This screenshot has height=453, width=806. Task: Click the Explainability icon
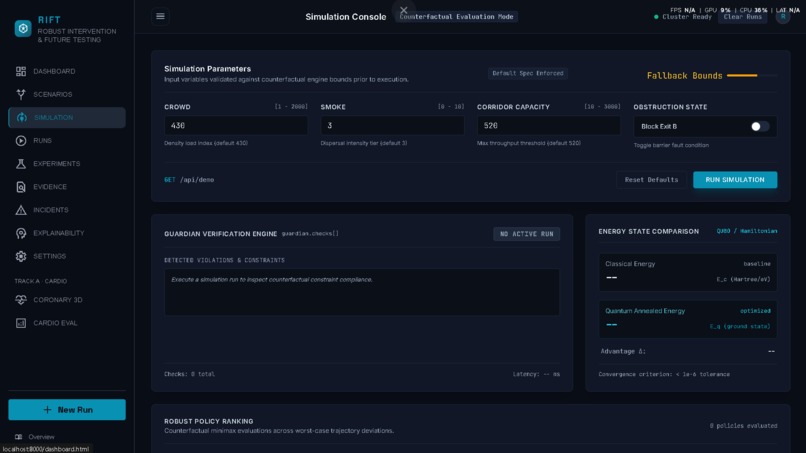click(x=21, y=233)
